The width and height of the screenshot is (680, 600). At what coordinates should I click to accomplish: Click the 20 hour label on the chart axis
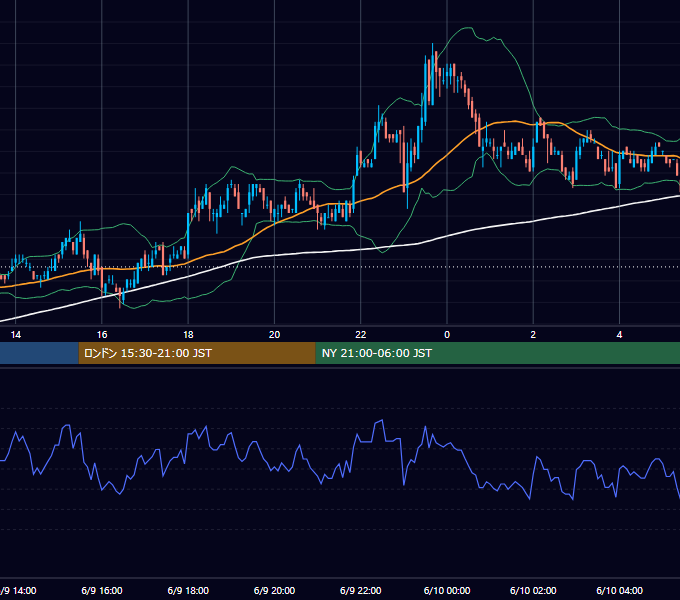(x=275, y=335)
